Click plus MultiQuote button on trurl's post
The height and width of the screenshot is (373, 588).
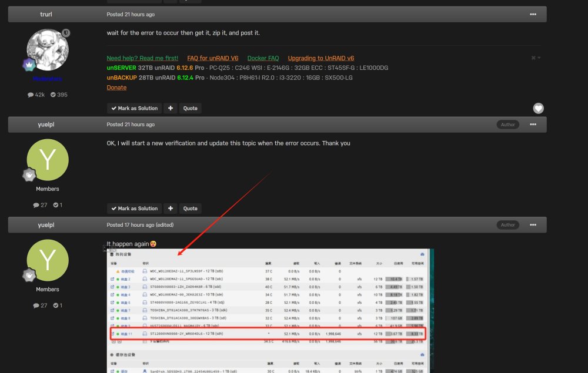coord(171,108)
